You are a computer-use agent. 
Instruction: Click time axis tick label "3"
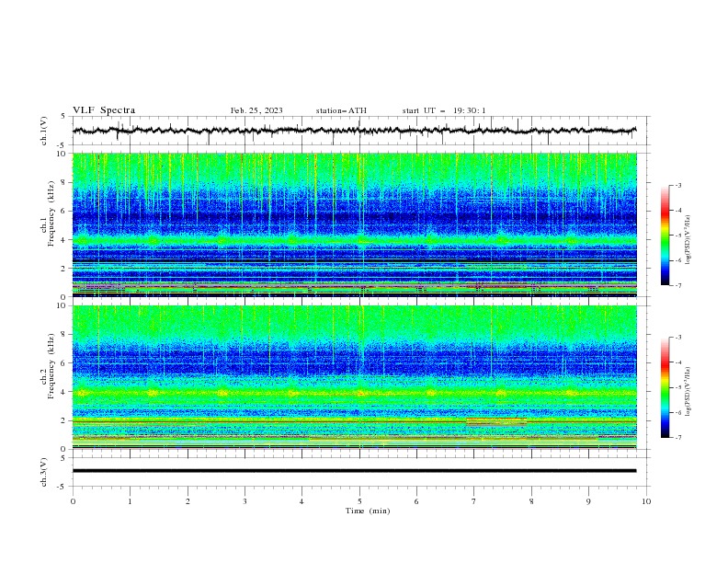(245, 501)
